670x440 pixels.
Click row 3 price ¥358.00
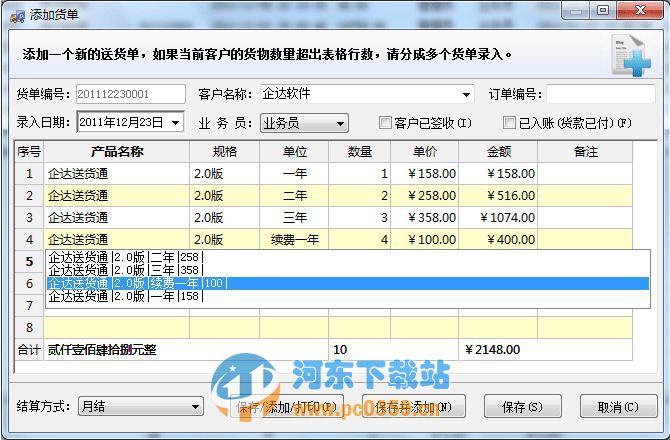(x=424, y=217)
